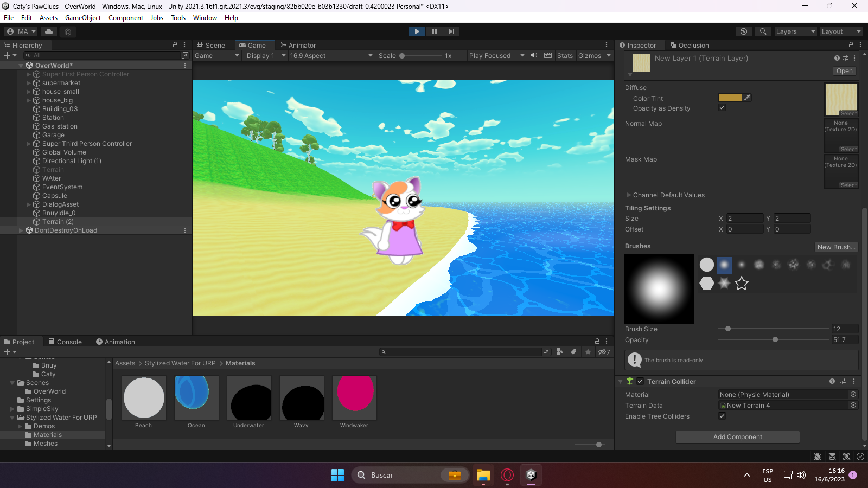Viewport: 868px width, 488px height.
Task: Disable the Terrain Collider component checkbox
Action: 640,381
